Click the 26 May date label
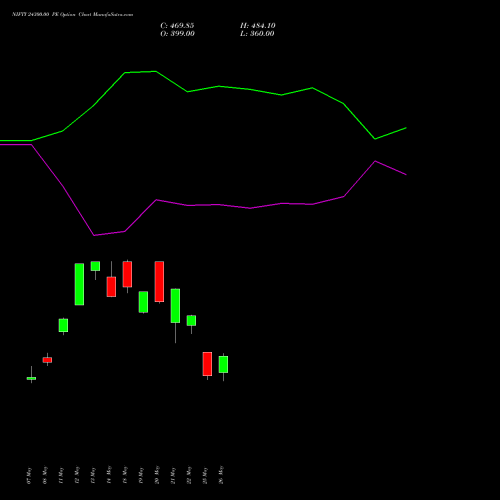500x500 pixels. (221, 475)
